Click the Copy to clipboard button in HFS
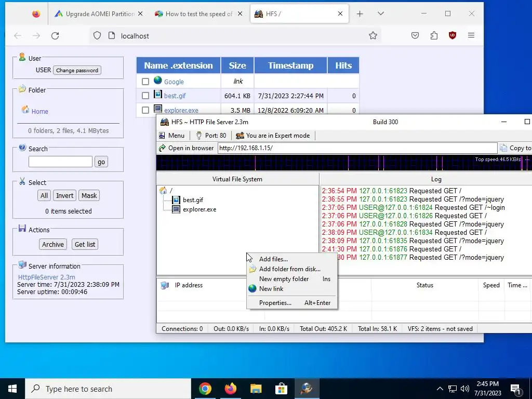This screenshot has width=532, height=399. [x=516, y=148]
